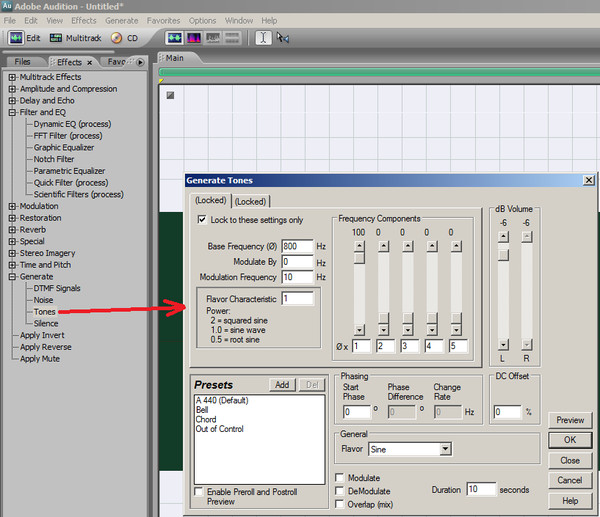Switch to the Files panel tab
Screen dimensions: 600x517
click(22, 62)
